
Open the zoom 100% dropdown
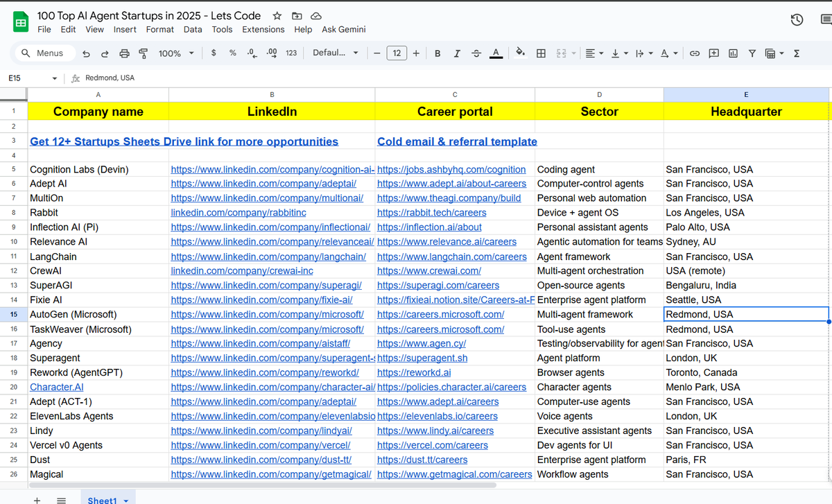[x=176, y=53]
